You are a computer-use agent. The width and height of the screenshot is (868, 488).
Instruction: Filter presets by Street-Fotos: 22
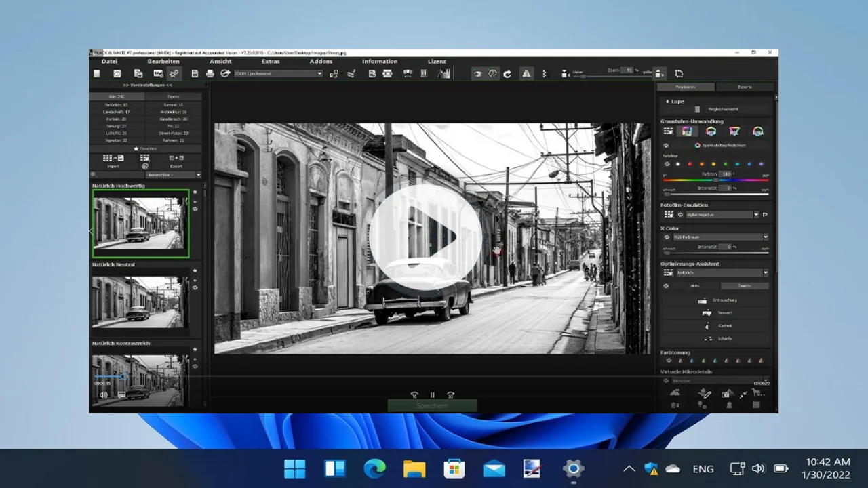(x=174, y=133)
